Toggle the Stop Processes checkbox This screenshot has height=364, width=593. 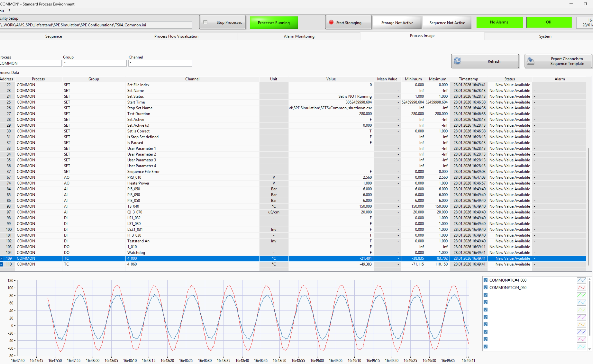coord(205,22)
